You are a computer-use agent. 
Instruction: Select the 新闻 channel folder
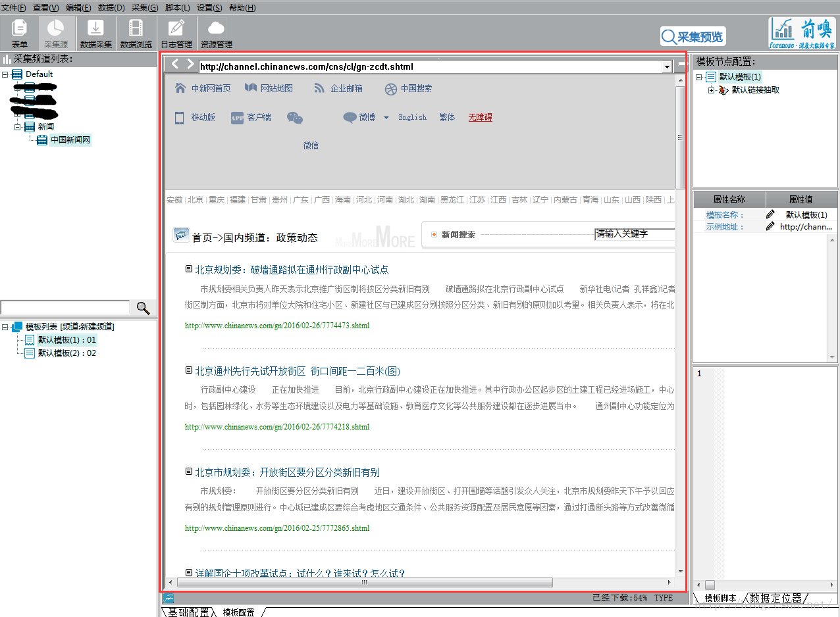click(46, 126)
